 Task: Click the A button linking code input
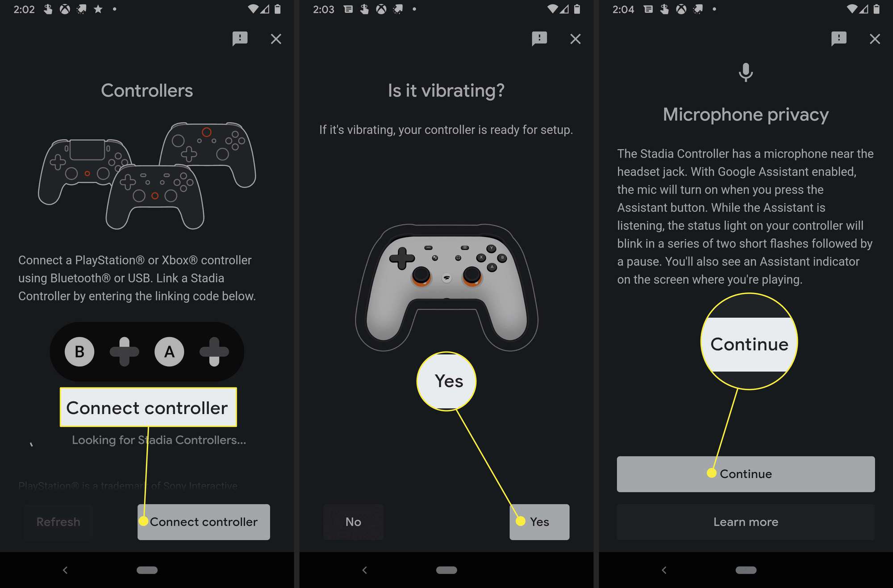169,352
